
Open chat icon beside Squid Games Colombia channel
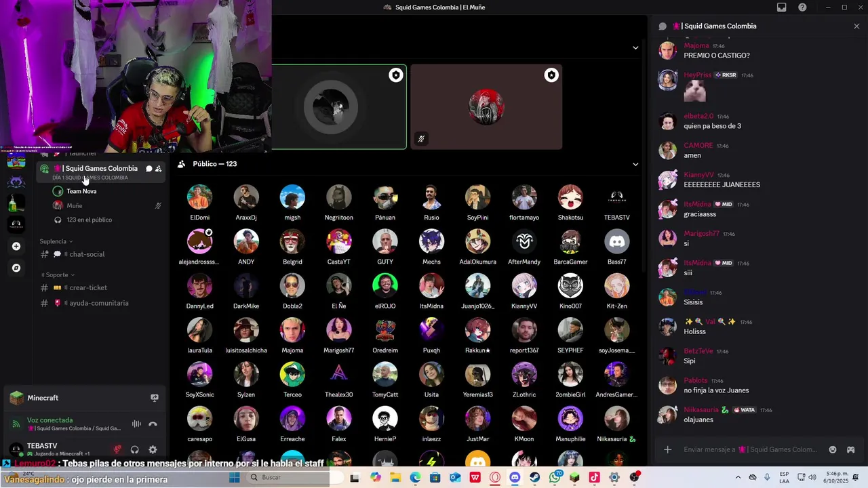[149, 169]
